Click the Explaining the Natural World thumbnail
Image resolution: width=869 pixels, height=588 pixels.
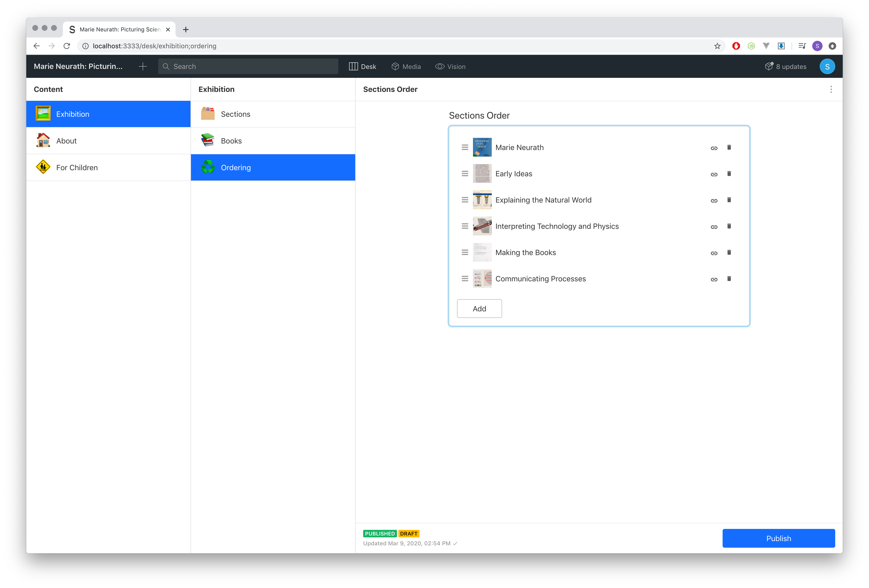pos(482,200)
